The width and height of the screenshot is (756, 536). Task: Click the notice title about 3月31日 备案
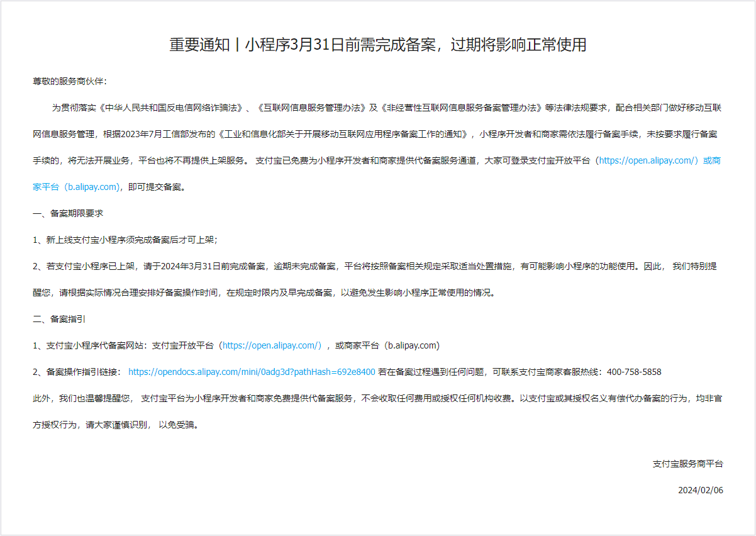[377, 45]
